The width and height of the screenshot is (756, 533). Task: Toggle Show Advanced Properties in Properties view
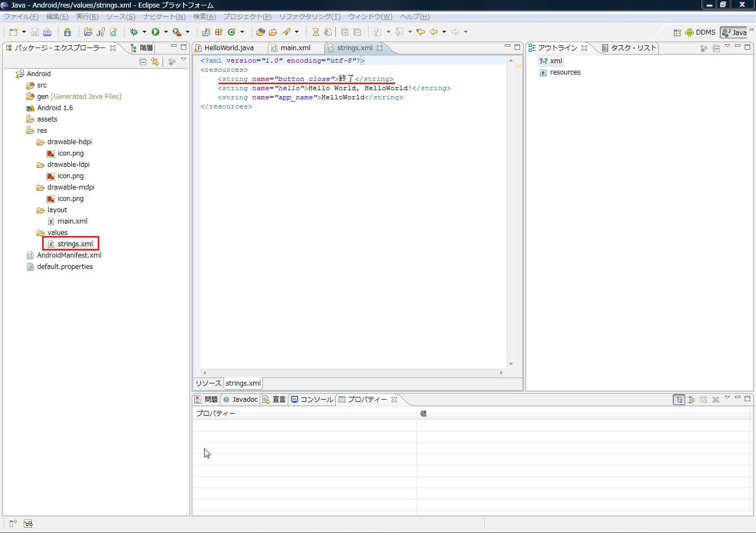691,400
